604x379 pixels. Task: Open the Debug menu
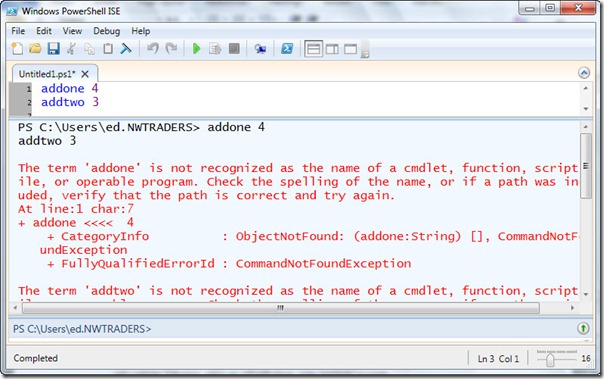107,31
